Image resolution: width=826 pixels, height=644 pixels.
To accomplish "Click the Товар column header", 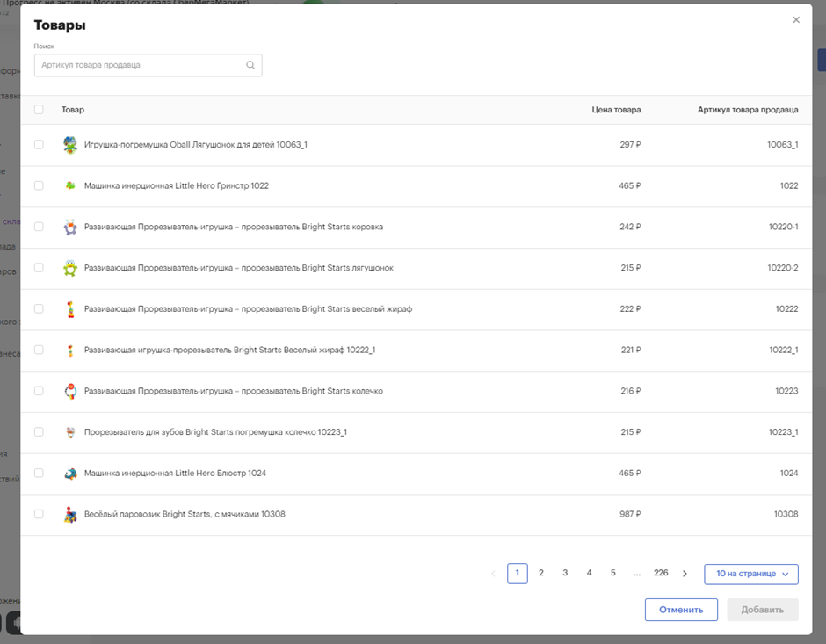I will click(73, 110).
